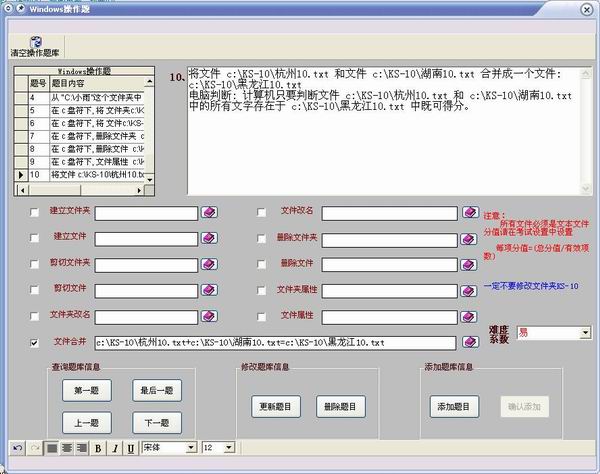Screen dimensions: 600x474
Task: Uncheck the 文件合并 checkbox
Action: click(x=34, y=343)
